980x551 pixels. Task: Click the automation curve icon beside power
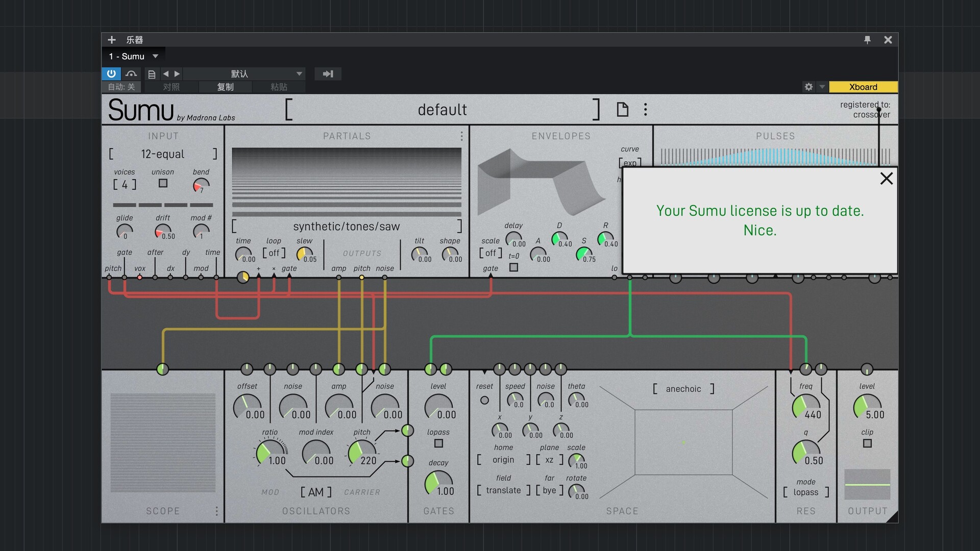(131, 73)
